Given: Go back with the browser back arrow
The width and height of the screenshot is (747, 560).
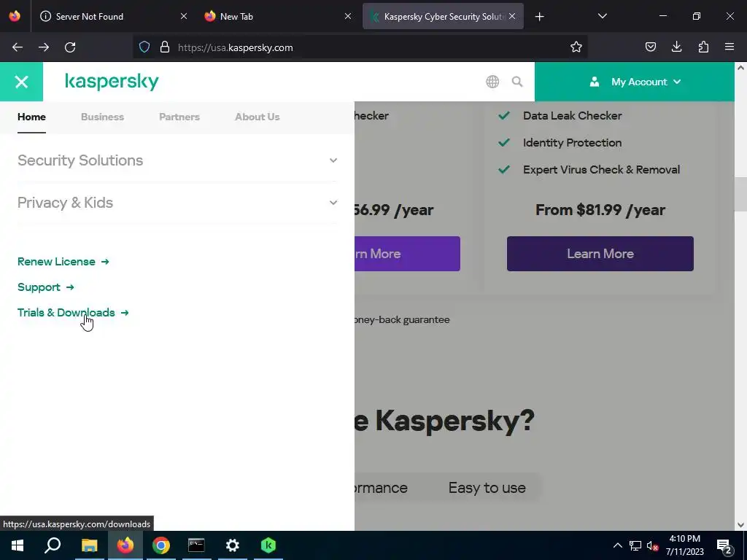Looking at the screenshot, I should click(18, 47).
